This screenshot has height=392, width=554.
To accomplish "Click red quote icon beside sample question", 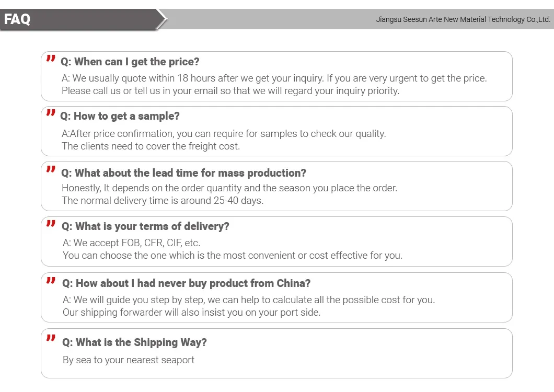I will pyautogui.click(x=51, y=113).
